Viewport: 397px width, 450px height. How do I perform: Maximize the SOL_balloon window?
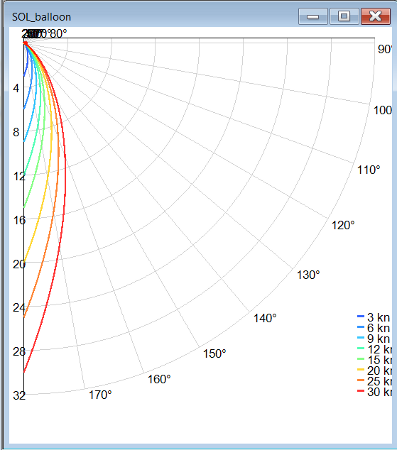click(344, 17)
